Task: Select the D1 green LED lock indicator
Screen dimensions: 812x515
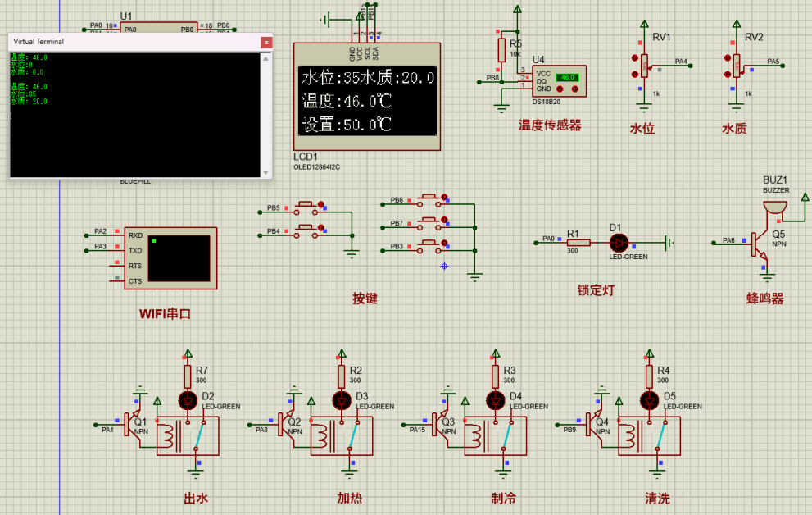Action: 619,243
